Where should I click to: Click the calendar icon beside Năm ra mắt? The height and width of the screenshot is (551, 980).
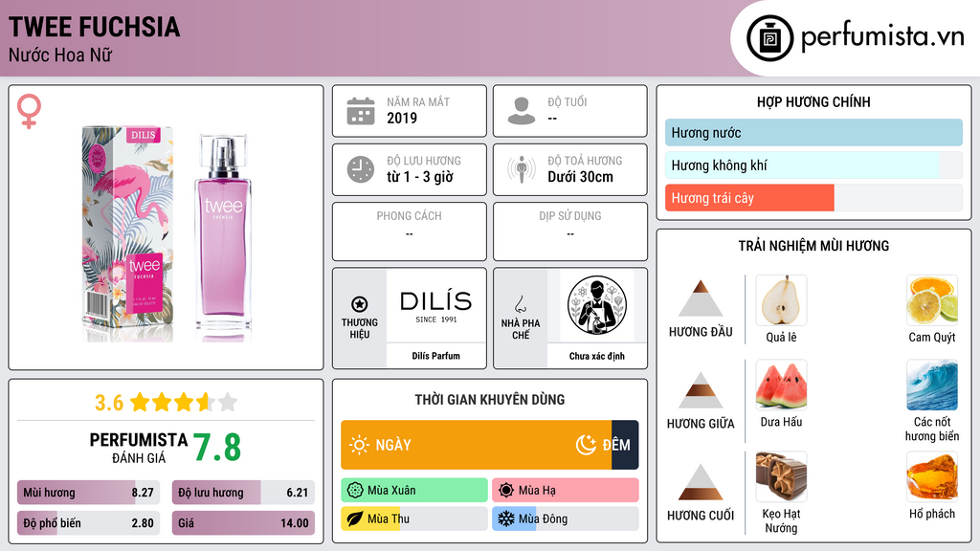[361, 111]
